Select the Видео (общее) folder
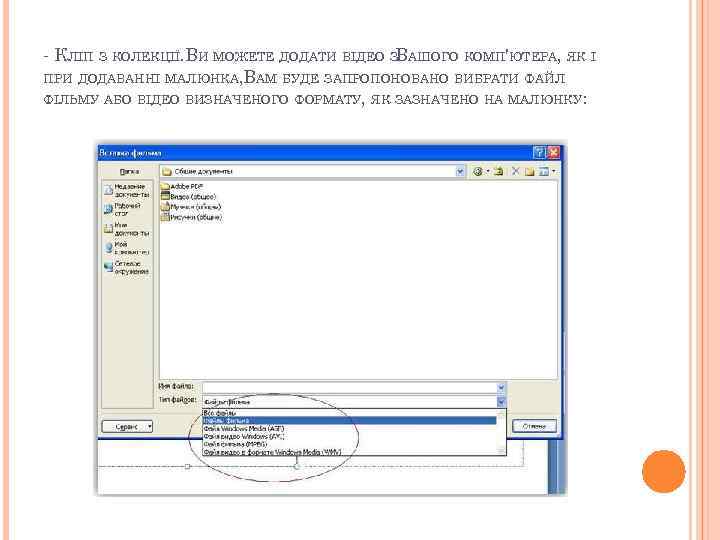 tap(188, 197)
